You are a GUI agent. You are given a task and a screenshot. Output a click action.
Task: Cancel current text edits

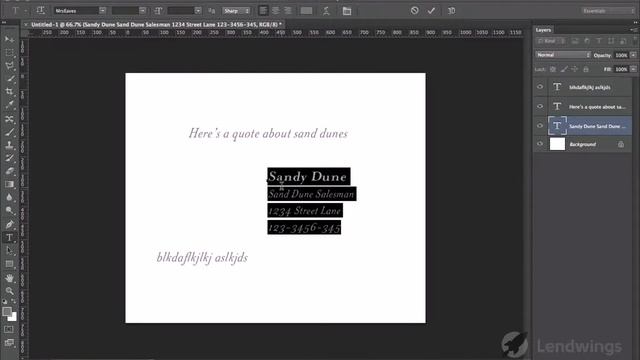click(415, 11)
